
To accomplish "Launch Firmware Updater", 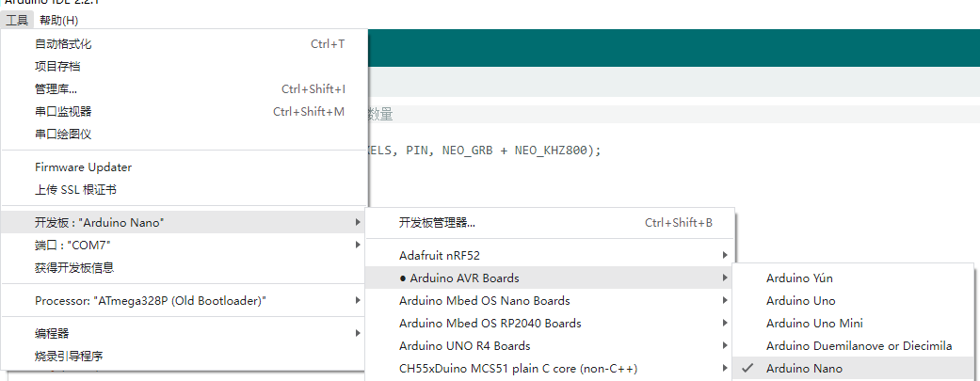I will click(x=184, y=167).
